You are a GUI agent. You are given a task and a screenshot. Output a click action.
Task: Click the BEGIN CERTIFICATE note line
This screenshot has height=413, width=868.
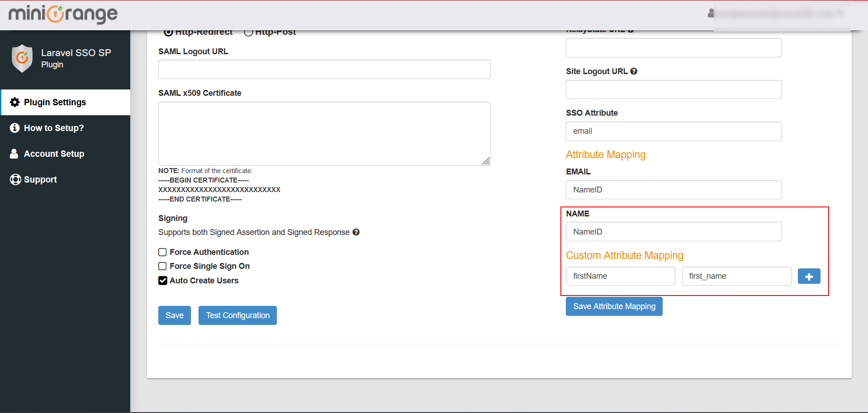point(204,180)
